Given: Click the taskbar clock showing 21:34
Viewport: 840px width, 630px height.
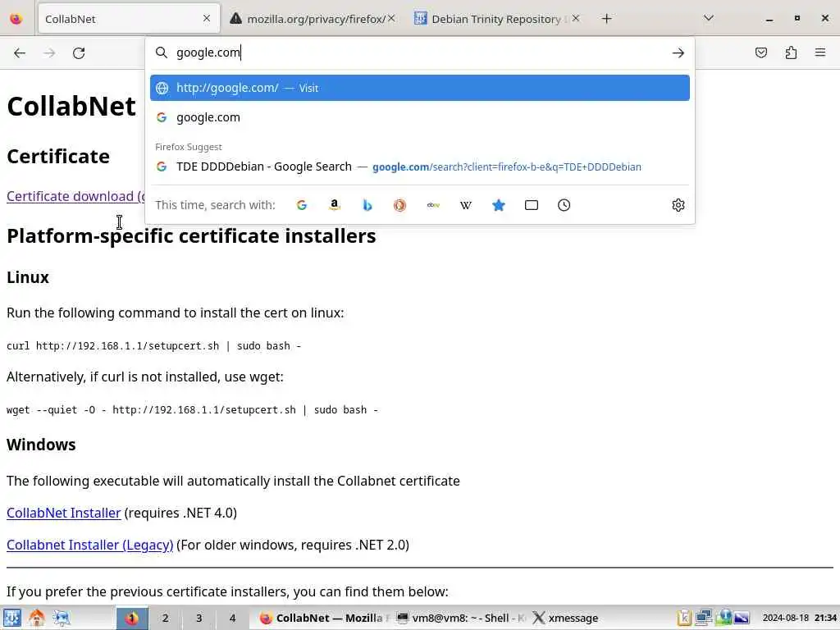Looking at the screenshot, I should click(x=800, y=619).
